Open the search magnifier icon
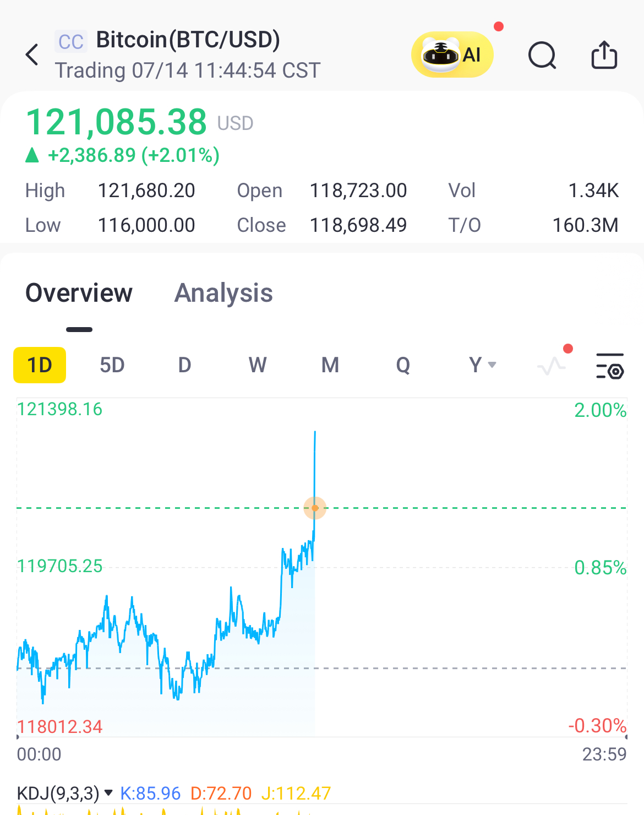The height and width of the screenshot is (815, 644). (542, 55)
